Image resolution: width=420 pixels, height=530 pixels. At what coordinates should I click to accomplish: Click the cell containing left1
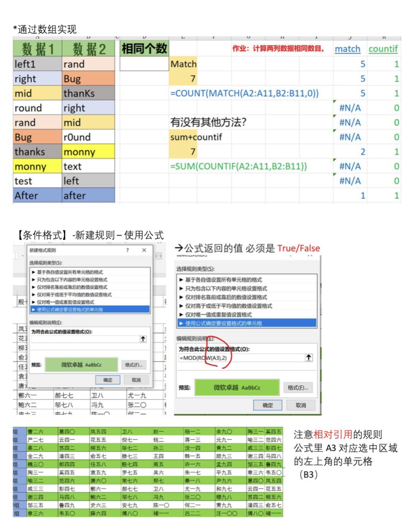tap(38, 64)
